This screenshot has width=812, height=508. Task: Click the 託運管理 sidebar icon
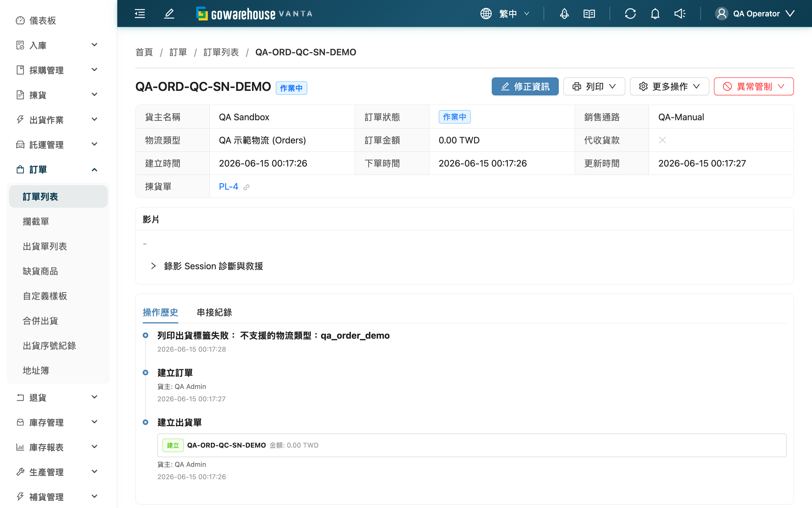[20, 144]
